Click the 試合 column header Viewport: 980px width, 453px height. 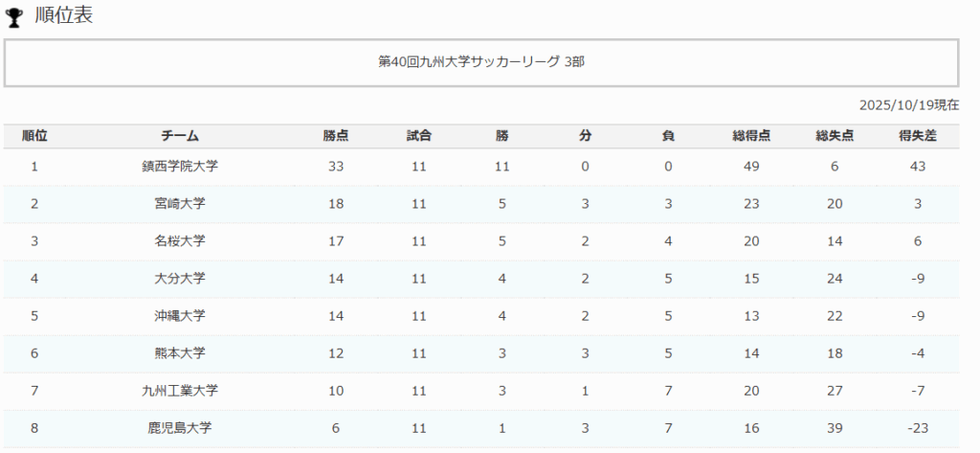point(419,136)
